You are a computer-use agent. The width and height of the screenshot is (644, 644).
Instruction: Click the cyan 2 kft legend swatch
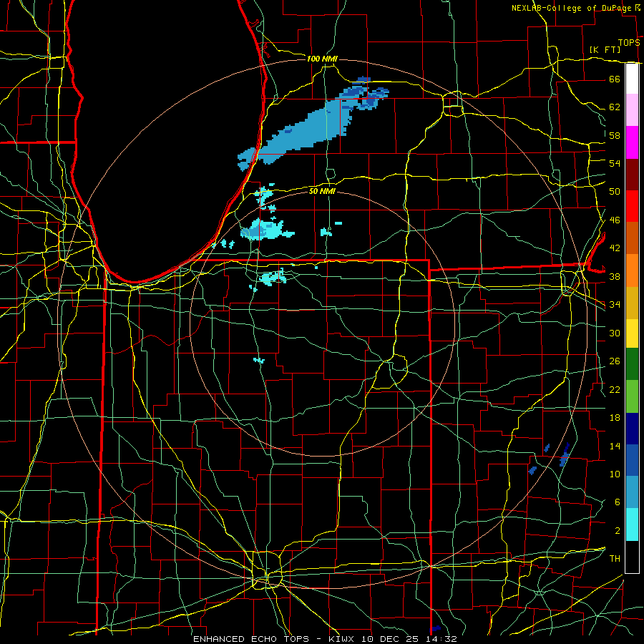click(632, 525)
